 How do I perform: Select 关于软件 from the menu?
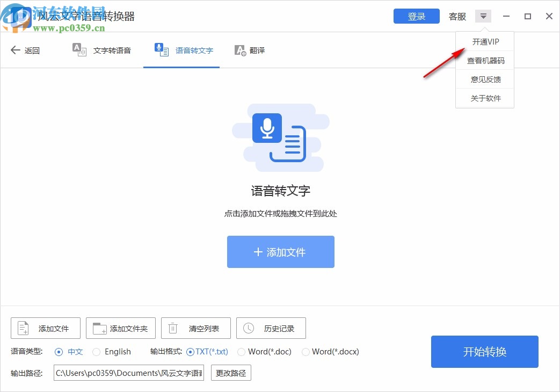(485, 98)
